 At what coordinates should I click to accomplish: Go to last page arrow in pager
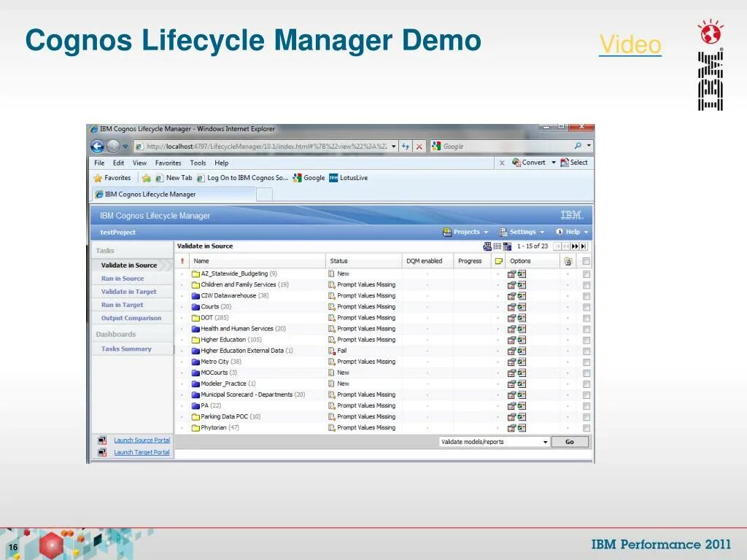click(x=584, y=246)
